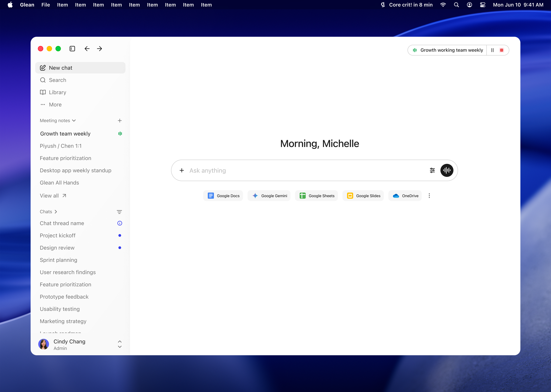Image resolution: width=551 pixels, height=392 pixels.
Task: Start voice input with waveform button
Action: pos(447,170)
